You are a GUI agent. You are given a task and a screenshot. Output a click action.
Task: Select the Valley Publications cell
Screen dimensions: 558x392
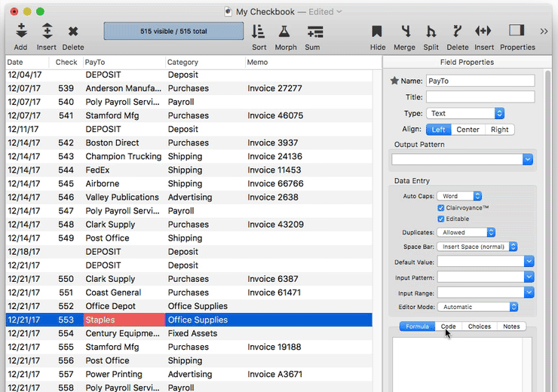point(124,197)
